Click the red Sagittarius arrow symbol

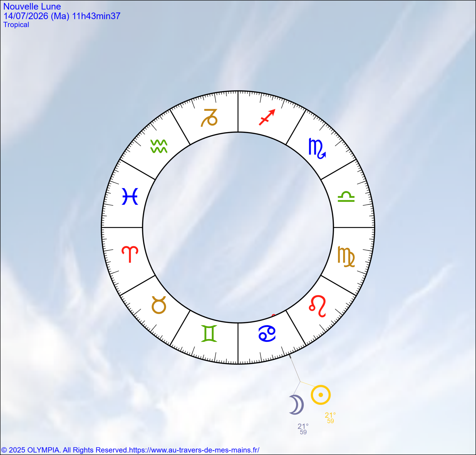tap(267, 117)
